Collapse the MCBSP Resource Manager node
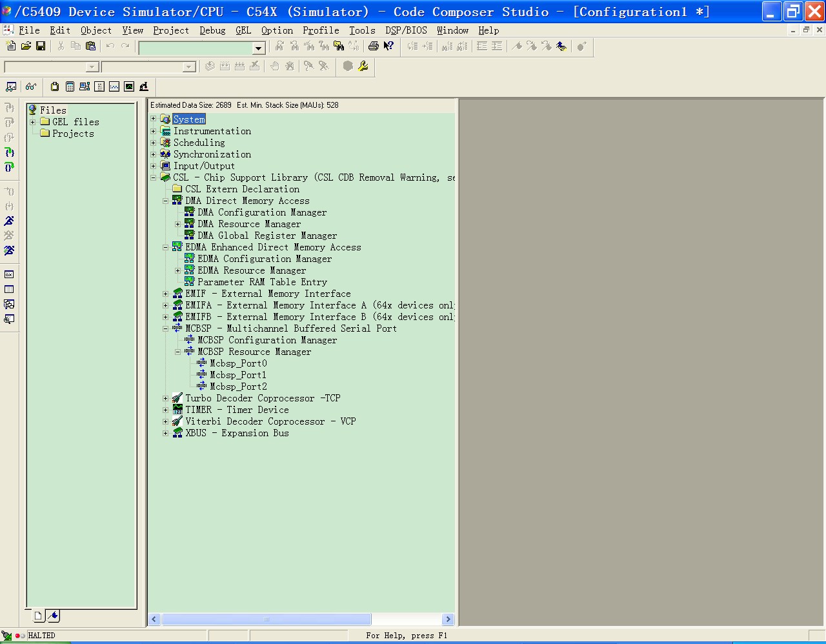 click(177, 352)
